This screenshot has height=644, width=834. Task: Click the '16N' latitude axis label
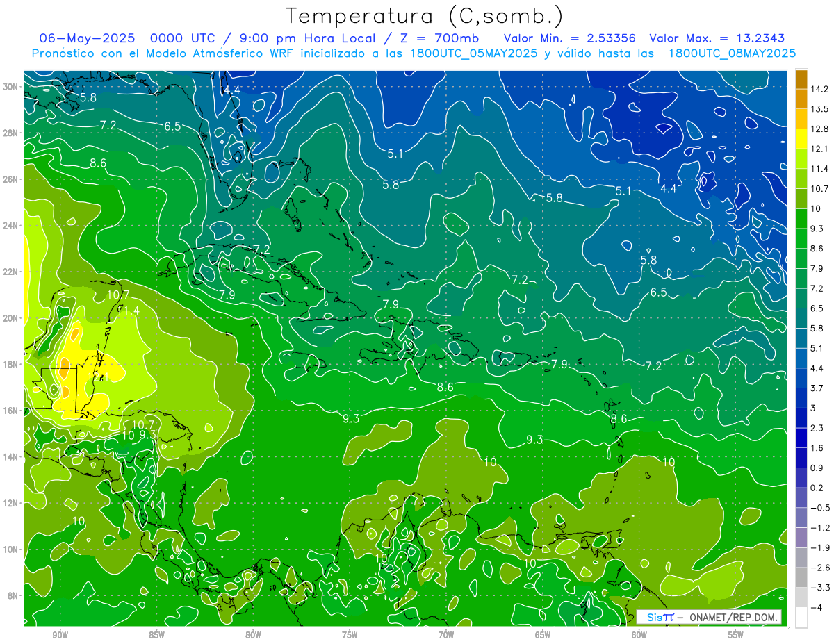tap(12, 411)
